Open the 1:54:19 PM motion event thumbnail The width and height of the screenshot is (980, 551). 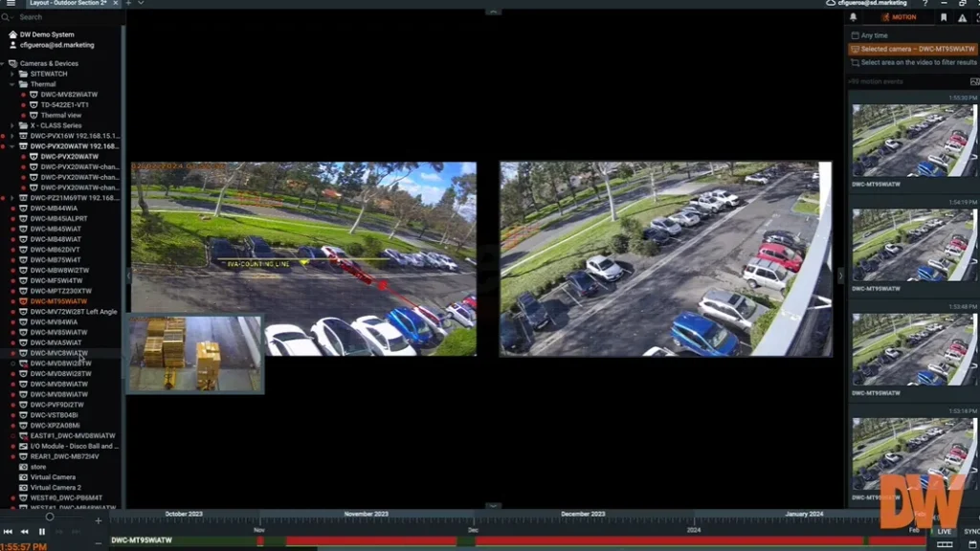tap(913, 245)
